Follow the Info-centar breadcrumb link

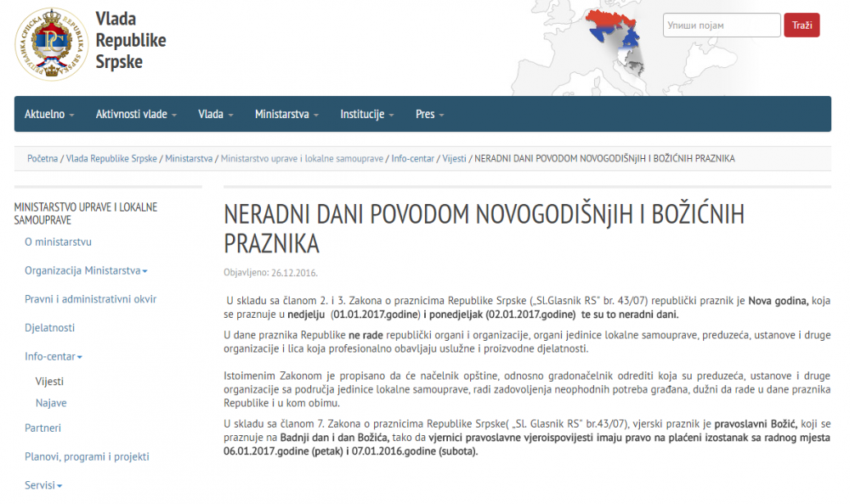coord(412,159)
